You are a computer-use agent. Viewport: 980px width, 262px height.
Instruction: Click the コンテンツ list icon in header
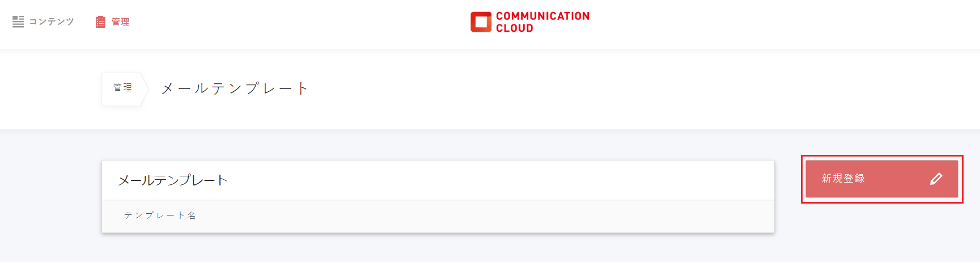tap(18, 22)
